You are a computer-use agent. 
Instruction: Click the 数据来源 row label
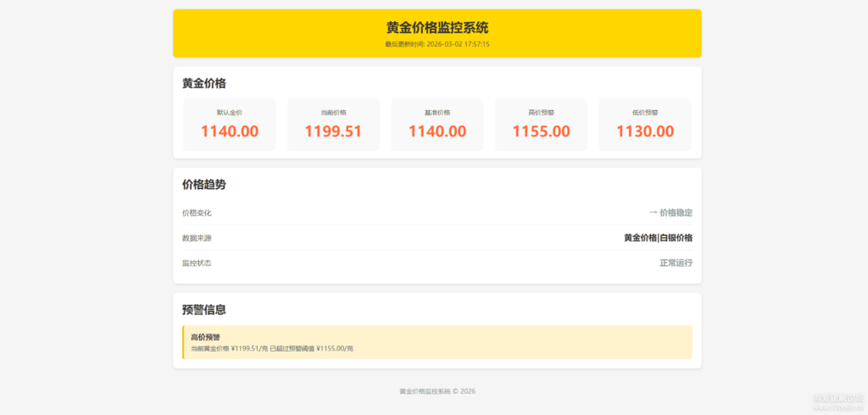tap(197, 238)
